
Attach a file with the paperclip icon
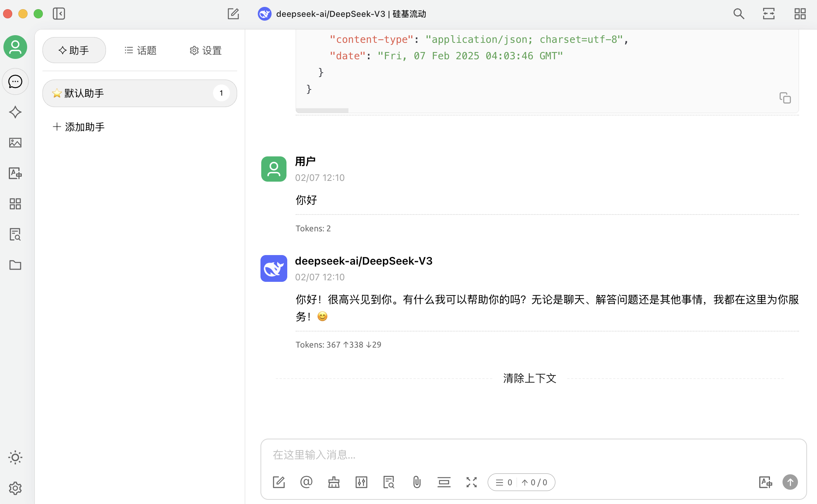tap(417, 482)
